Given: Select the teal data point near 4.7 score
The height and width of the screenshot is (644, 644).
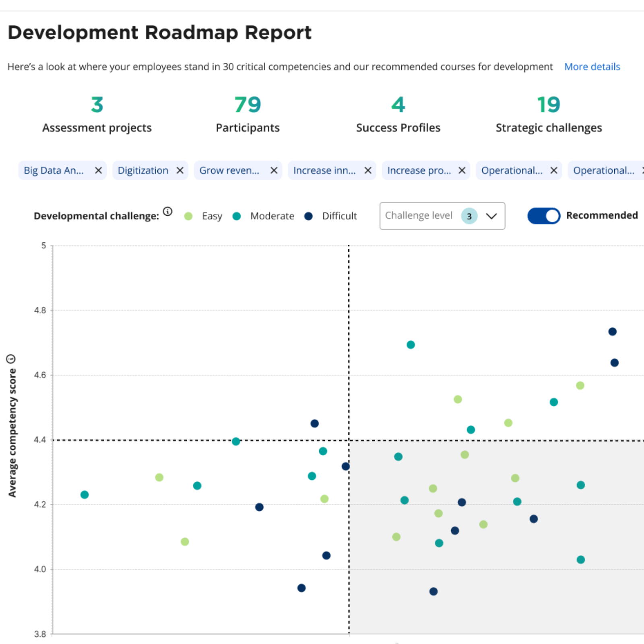Looking at the screenshot, I should tap(411, 345).
